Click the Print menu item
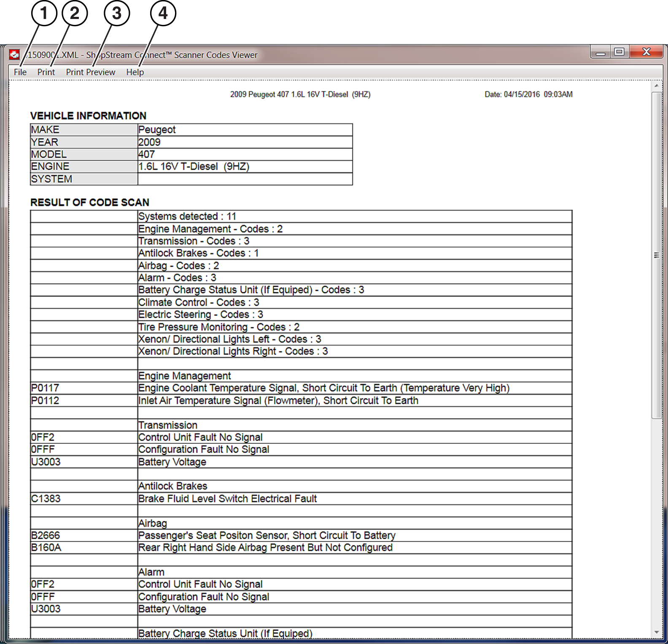Viewport: 668px width, 644px height. pyautogui.click(x=46, y=72)
